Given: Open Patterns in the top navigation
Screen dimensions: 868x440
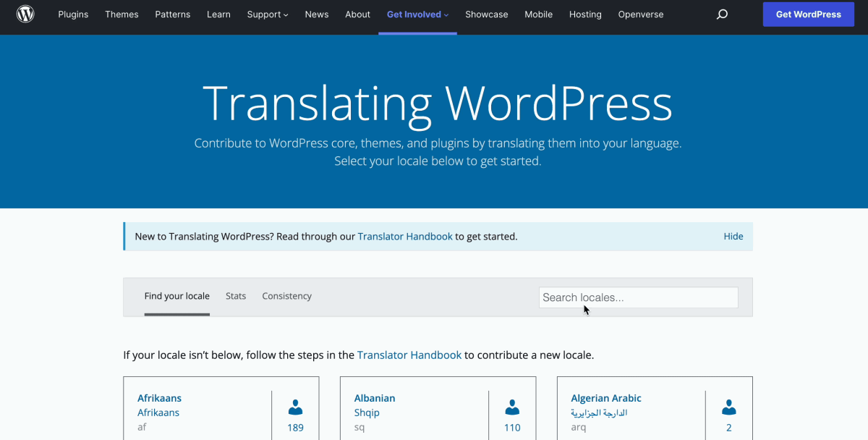Looking at the screenshot, I should pyautogui.click(x=173, y=14).
